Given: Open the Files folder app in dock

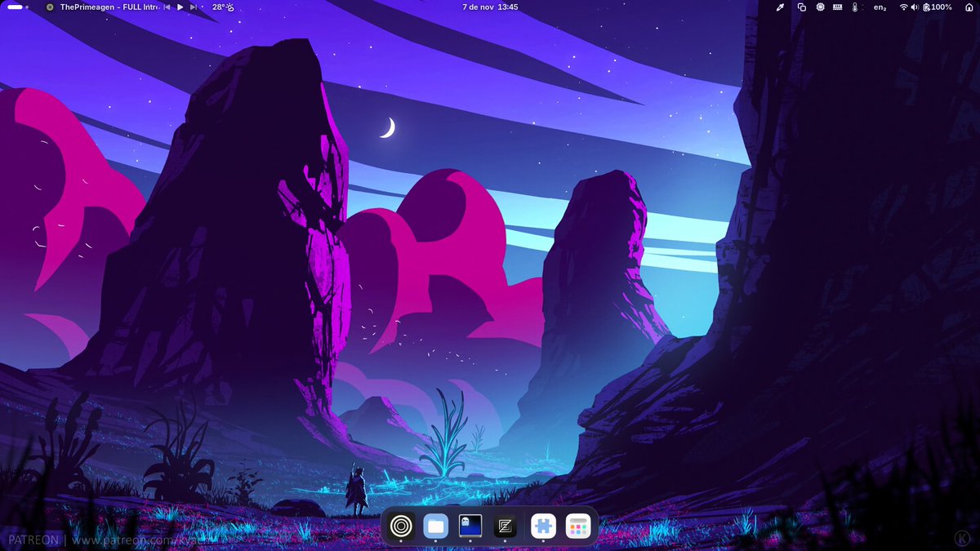Looking at the screenshot, I should 435,526.
